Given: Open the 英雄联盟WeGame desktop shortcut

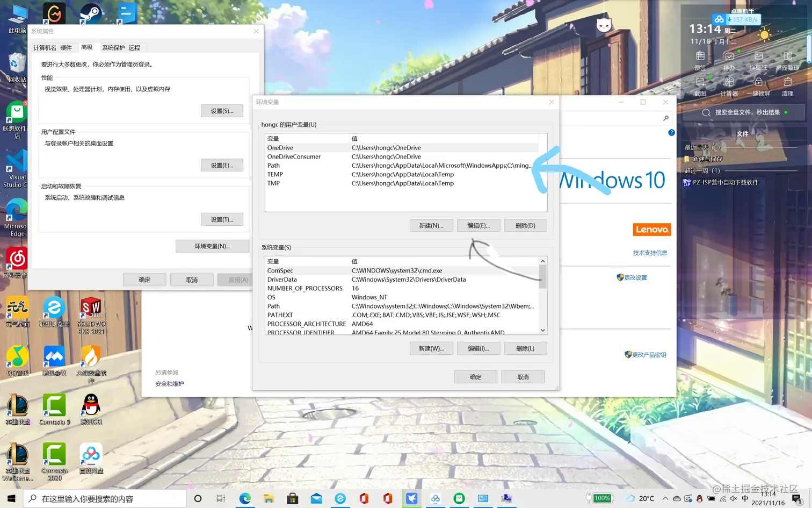Looking at the screenshot, I should pos(17,462).
